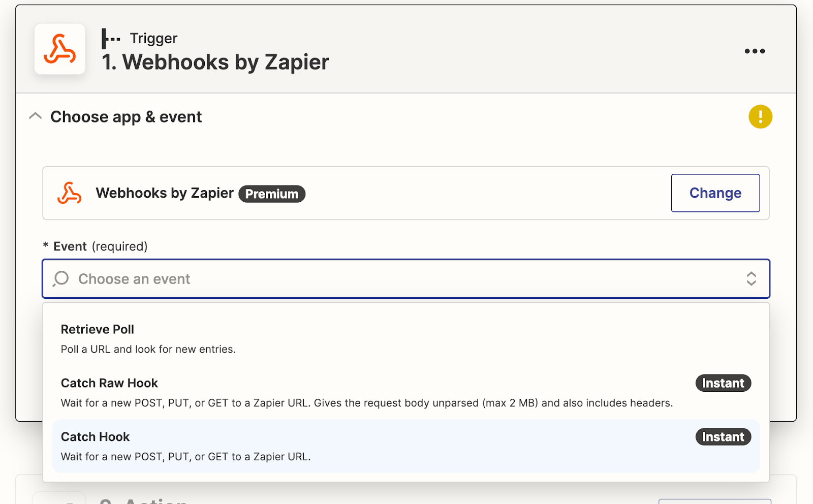This screenshot has height=504, width=813.
Task: Open the three-dot options menu for the trigger
Action: pos(754,51)
